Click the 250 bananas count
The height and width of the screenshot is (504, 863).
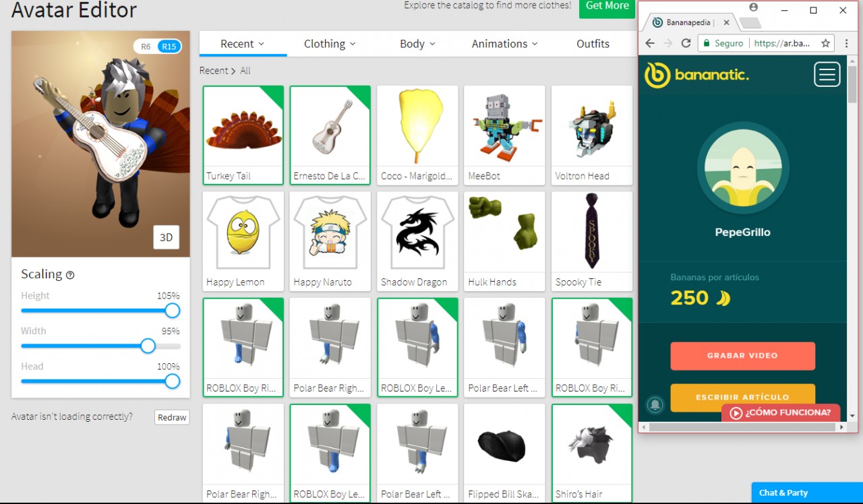click(690, 298)
